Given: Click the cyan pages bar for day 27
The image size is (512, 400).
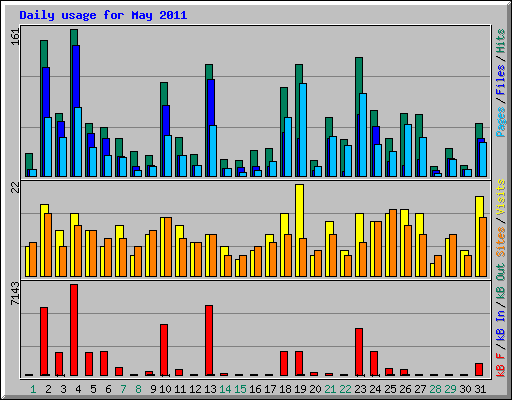Looking at the screenshot, I should click(x=423, y=157).
